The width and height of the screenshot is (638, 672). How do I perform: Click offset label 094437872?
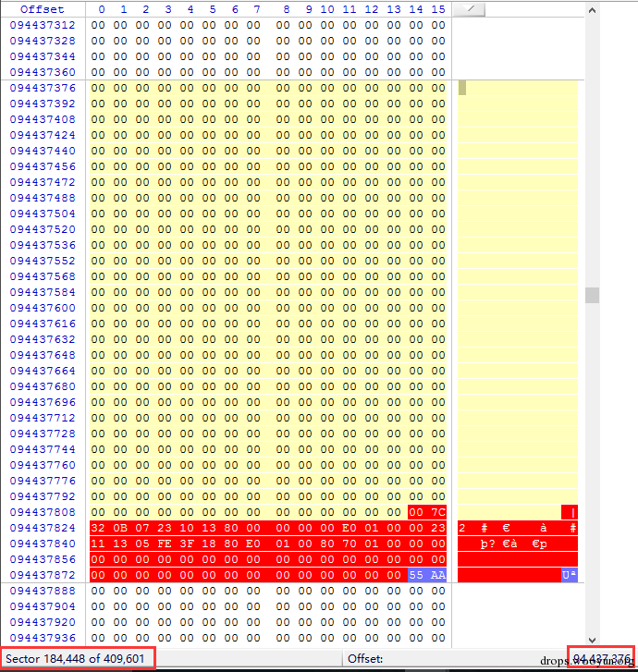click(43, 575)
